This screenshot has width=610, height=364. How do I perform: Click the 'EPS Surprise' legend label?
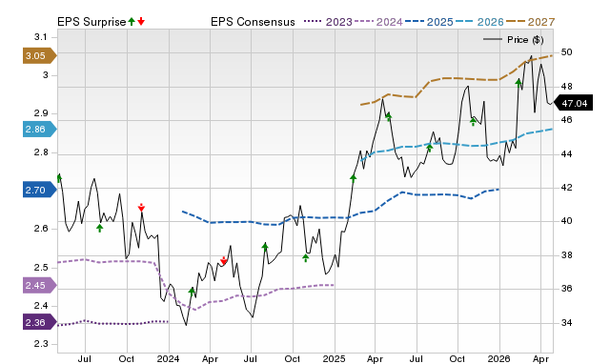[x=91, y=22]
